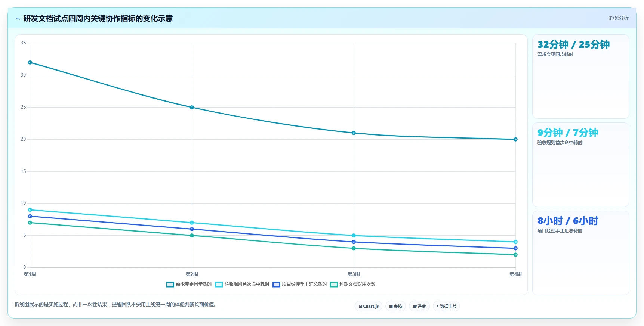The width and height of the screenshot is (644, 326).
Task: Click the 25 data point at 第2周
Action: coord(192,107)
